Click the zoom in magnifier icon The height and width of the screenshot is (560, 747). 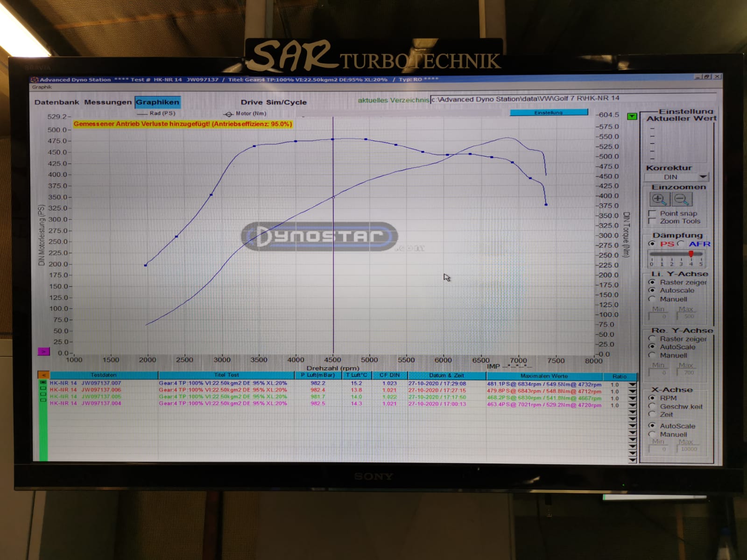659,199
